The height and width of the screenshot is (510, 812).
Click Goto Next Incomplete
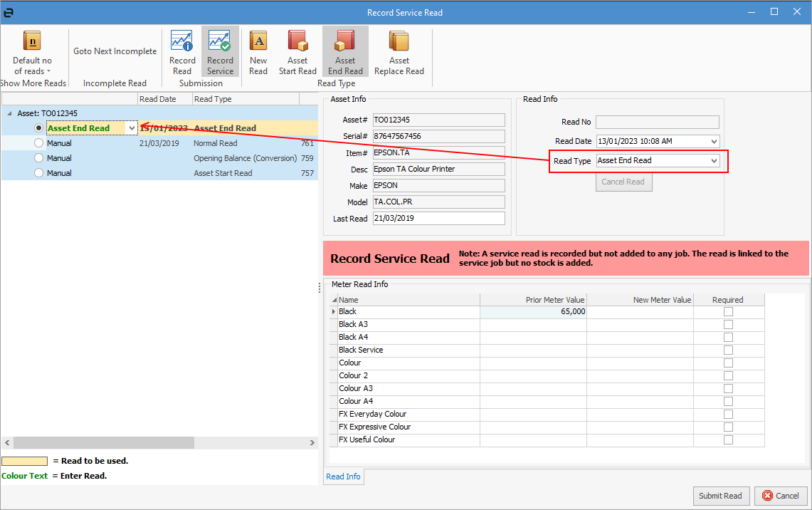115,51
